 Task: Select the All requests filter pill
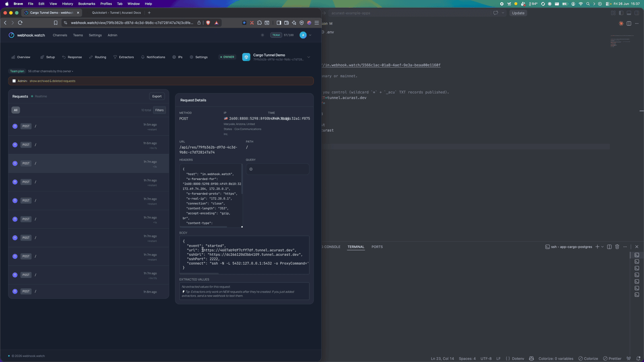click(16, 110)
